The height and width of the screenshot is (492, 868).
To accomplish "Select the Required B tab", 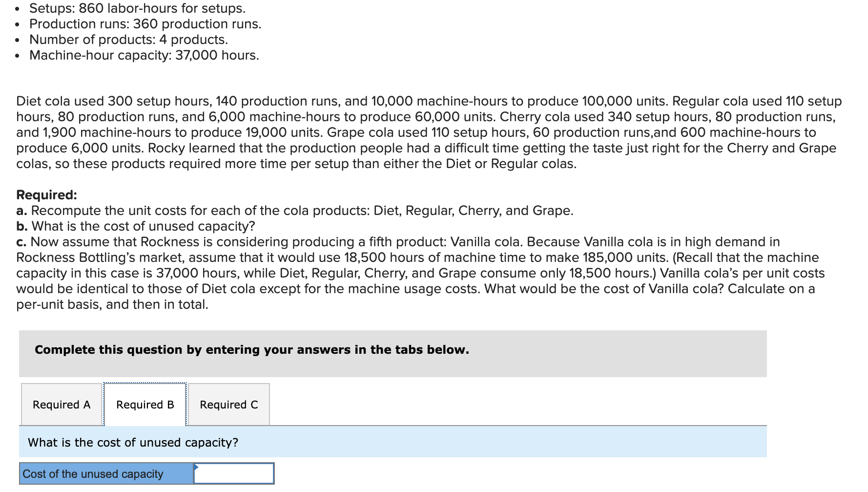I will coord(145,405).
